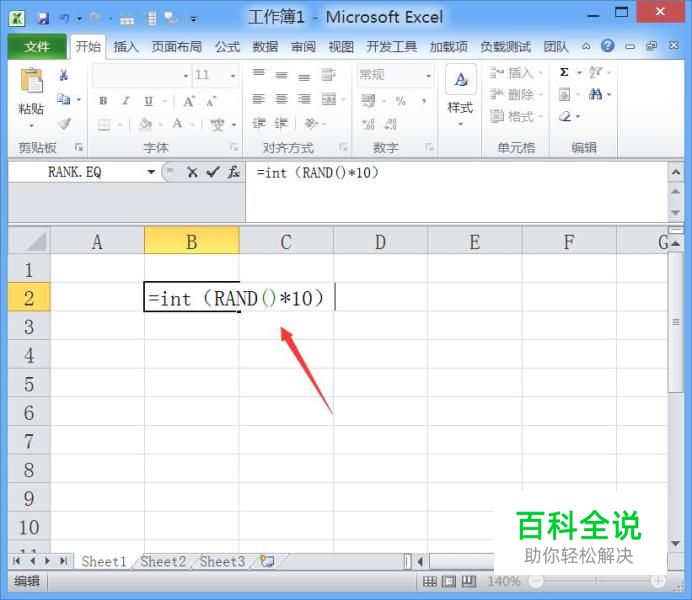This screenshot has width=692, height=600.
Task: Switch to the 数据 tab
Action: tap(265, 47)
